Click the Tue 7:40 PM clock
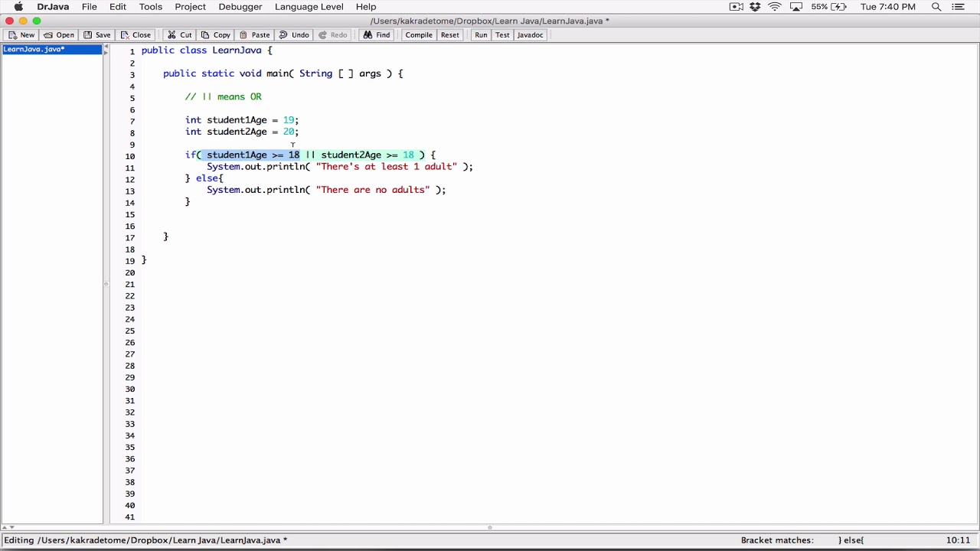 [888, 7]
